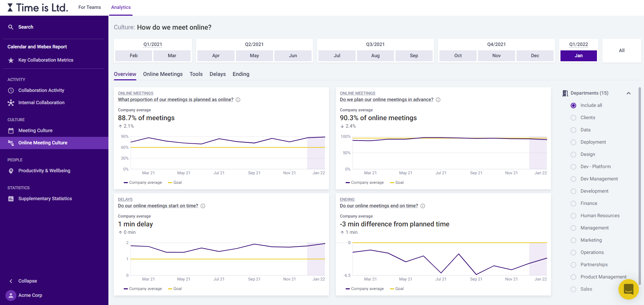
Task: Click info icon next to plan in advance question
Action: [x=438, y=100]
